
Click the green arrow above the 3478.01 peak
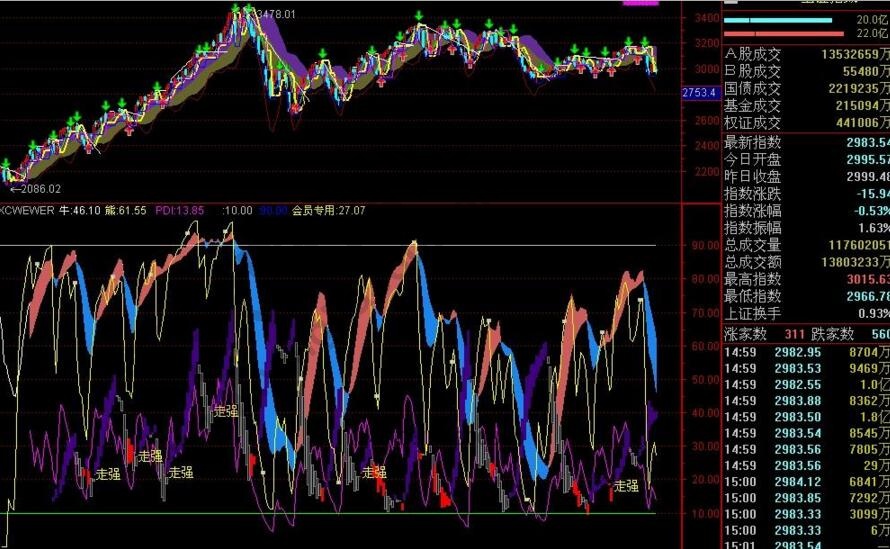(x=236, y=9)
